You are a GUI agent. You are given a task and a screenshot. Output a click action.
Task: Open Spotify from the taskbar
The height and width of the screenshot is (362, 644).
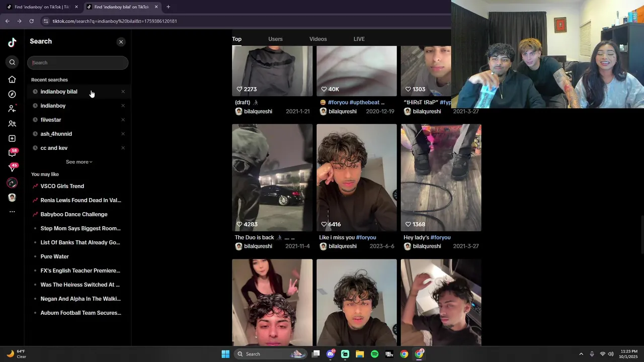click(x=374, y=354)
